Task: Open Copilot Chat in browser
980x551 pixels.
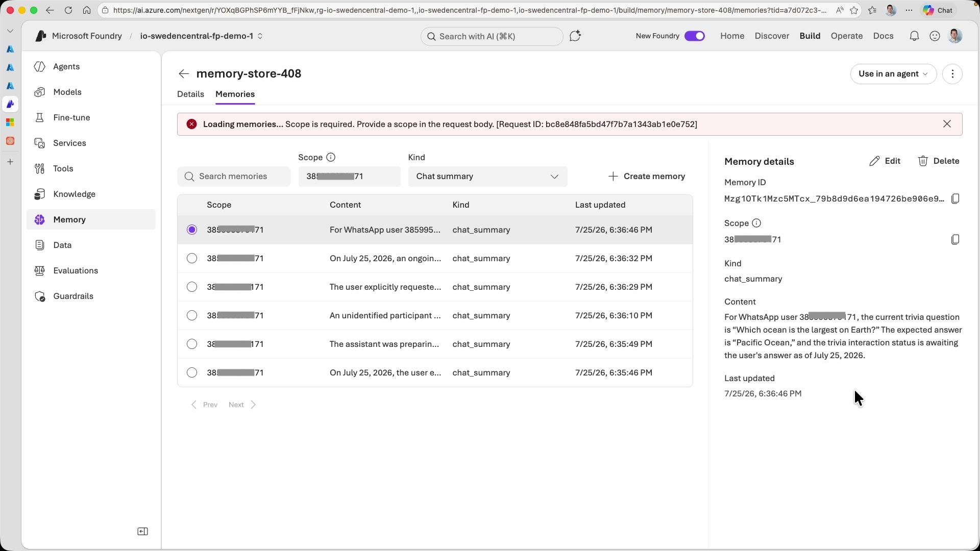Action: coord(938,10)
